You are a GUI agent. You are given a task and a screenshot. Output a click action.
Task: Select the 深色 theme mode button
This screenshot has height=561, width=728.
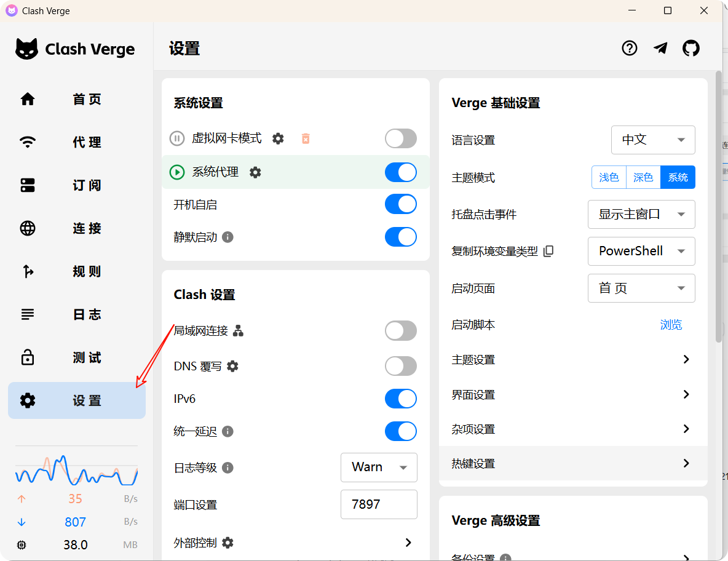pos(643,177)
